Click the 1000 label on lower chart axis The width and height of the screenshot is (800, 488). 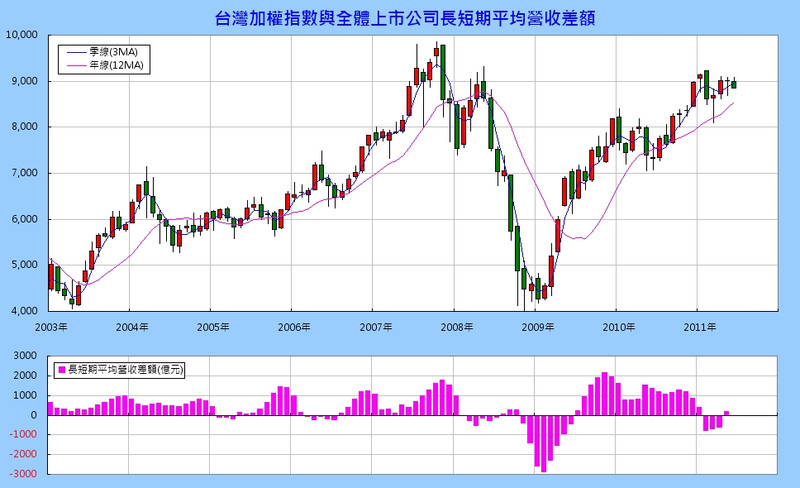tap(27, 395)
